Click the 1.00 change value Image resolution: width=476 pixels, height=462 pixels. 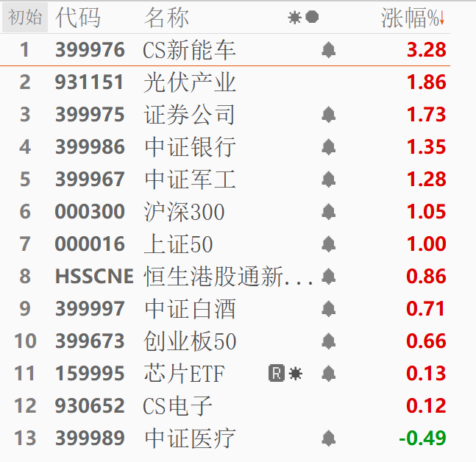427,244
